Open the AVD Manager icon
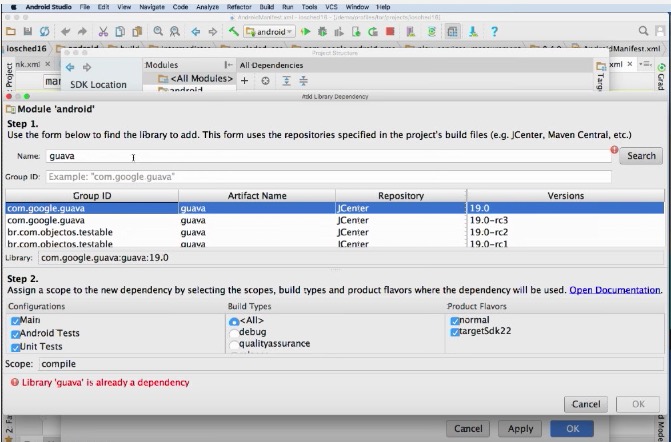 coord(411,32)
